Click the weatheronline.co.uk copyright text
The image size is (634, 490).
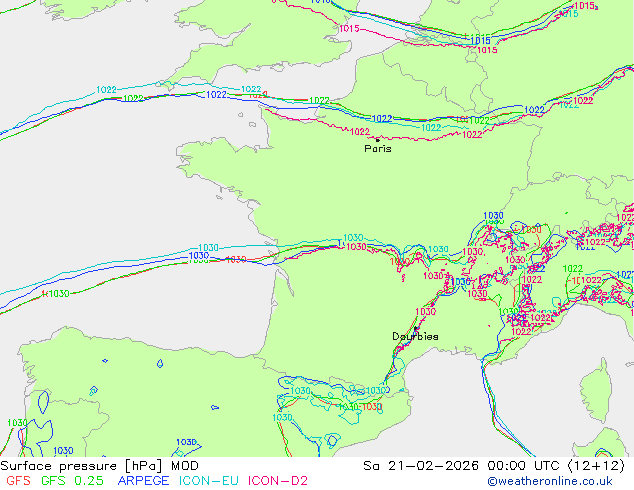point(550,481)
